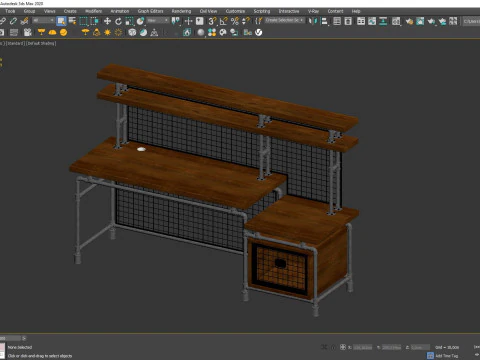Click Use Pivot Point Center button
The width and height of the screenshot is (480, 360).
[x=176, y=21]
